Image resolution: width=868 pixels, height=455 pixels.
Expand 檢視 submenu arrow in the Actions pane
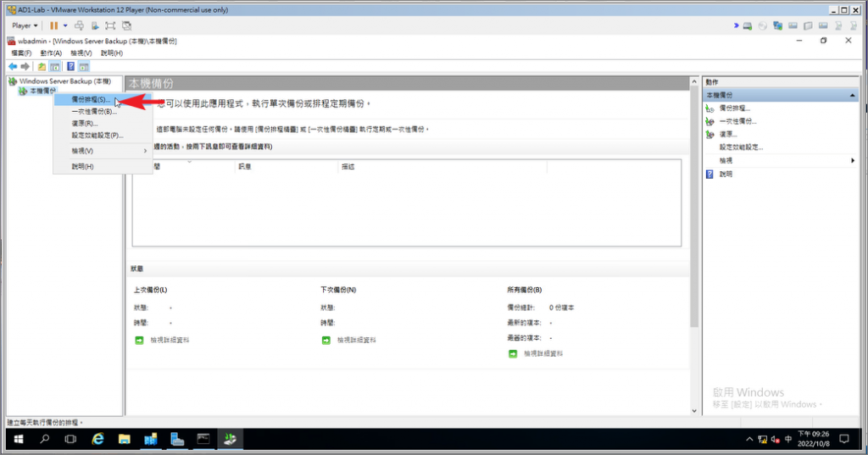(853, 160)
